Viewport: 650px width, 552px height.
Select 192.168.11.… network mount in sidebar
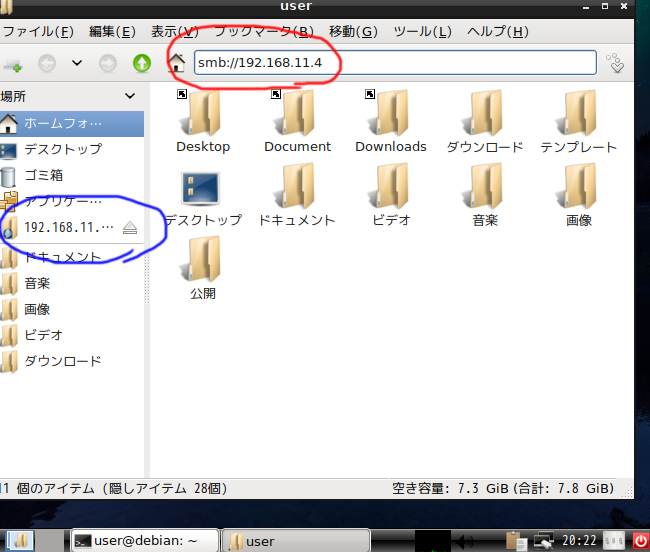tap(60, 227)
